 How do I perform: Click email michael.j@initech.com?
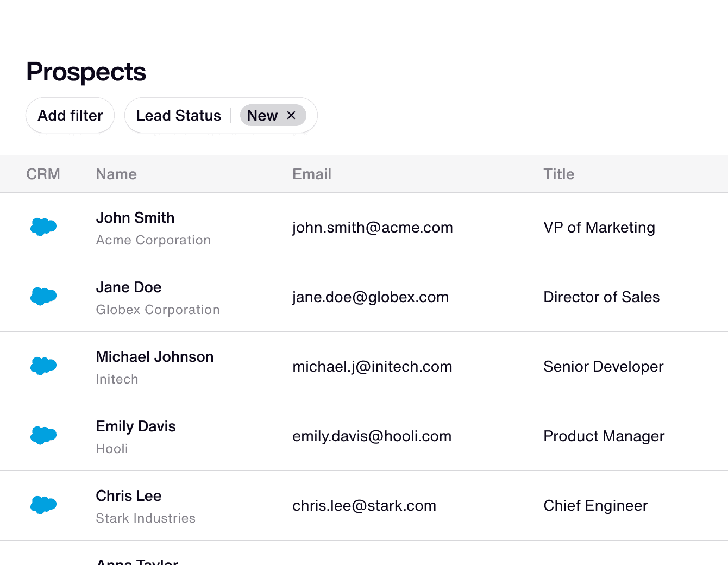372,367
